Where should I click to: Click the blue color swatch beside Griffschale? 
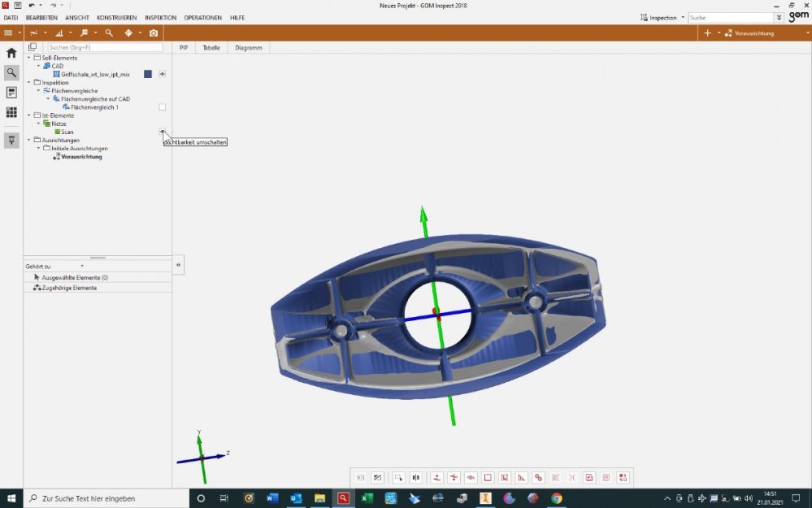point(148,74)
